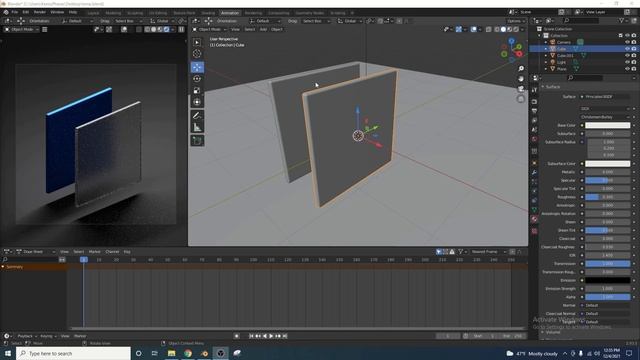This screenshot has height=360, width=640.
Task: Select the Add Cube tool
Action: [197, 141]
